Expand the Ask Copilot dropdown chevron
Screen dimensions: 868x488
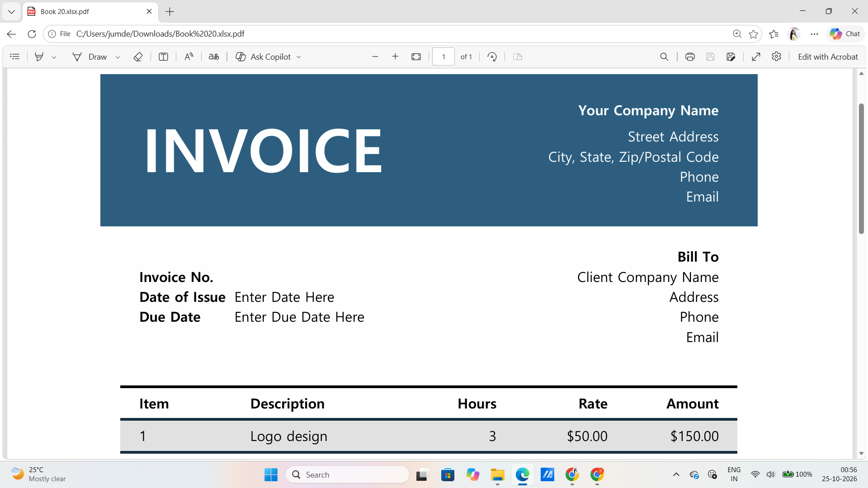tap(298, 57)
